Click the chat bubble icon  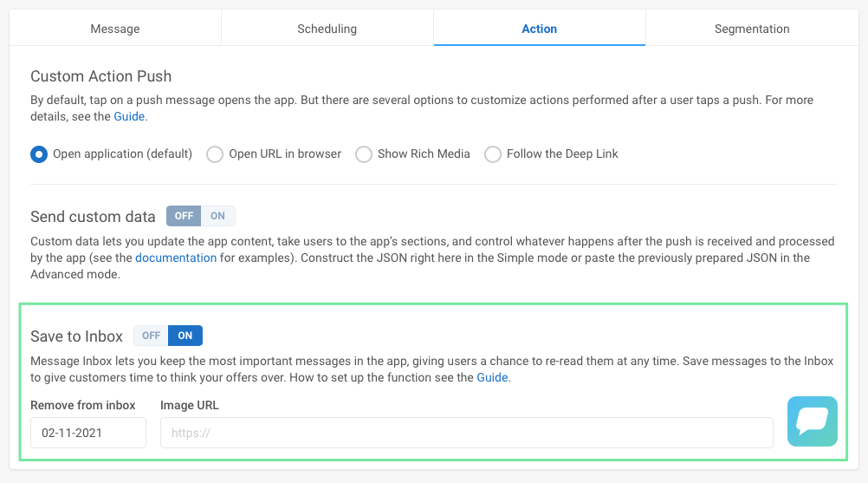tap(812, 421)
